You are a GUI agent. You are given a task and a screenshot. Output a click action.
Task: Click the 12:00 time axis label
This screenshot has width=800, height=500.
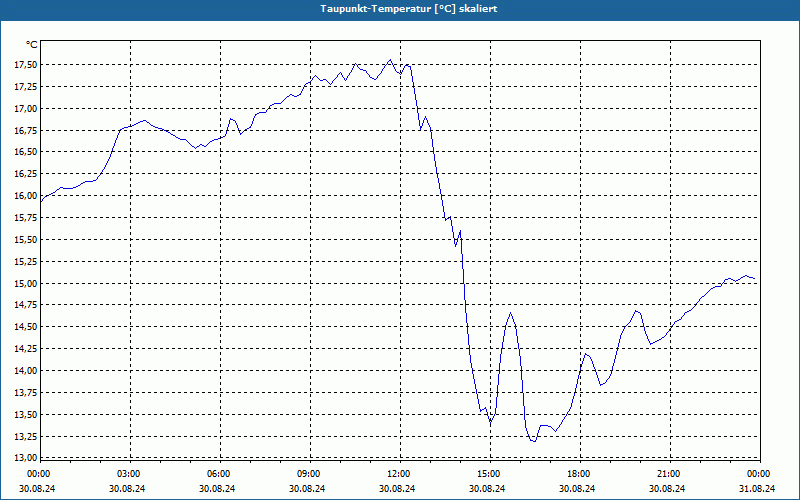pyautogui.click(x=398, y=474)
